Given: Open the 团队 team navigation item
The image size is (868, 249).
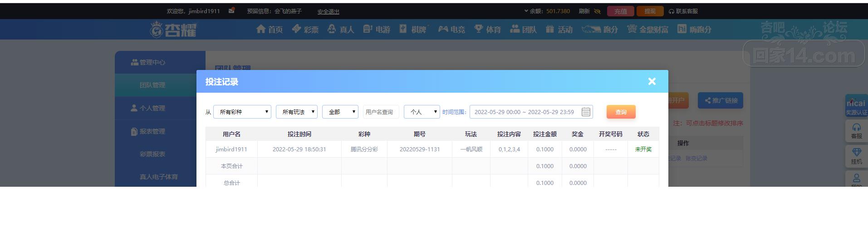Looking at the screenshot, I should click(x=523, y=29).
